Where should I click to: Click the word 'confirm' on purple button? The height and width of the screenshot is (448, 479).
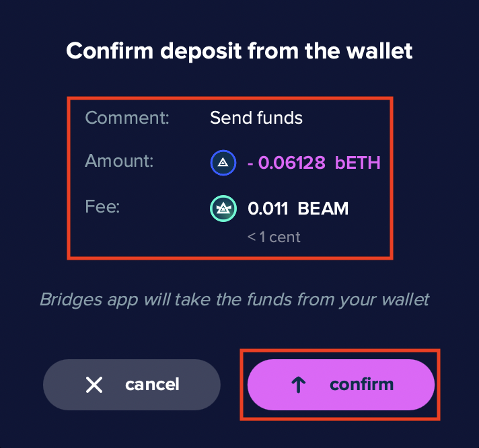[361, 385]
